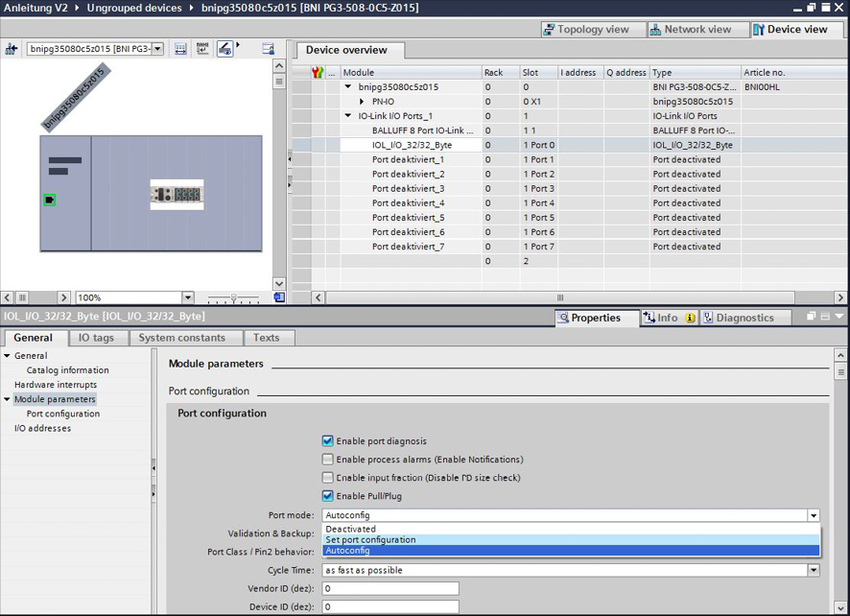Click the canvas zoom slider
The image size is (850, 616).
[x=234, y=298]
